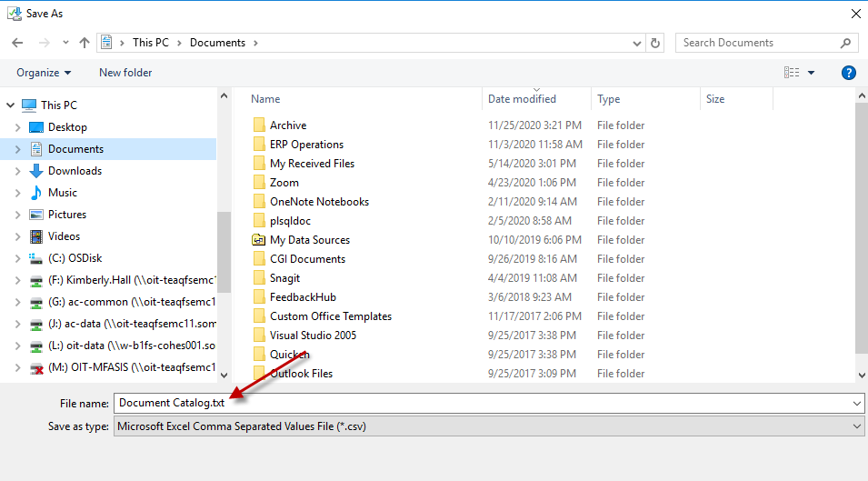868x481 pixels.
Task: Click the Pictures icon in tree
Action: click(x=36, y=215)
